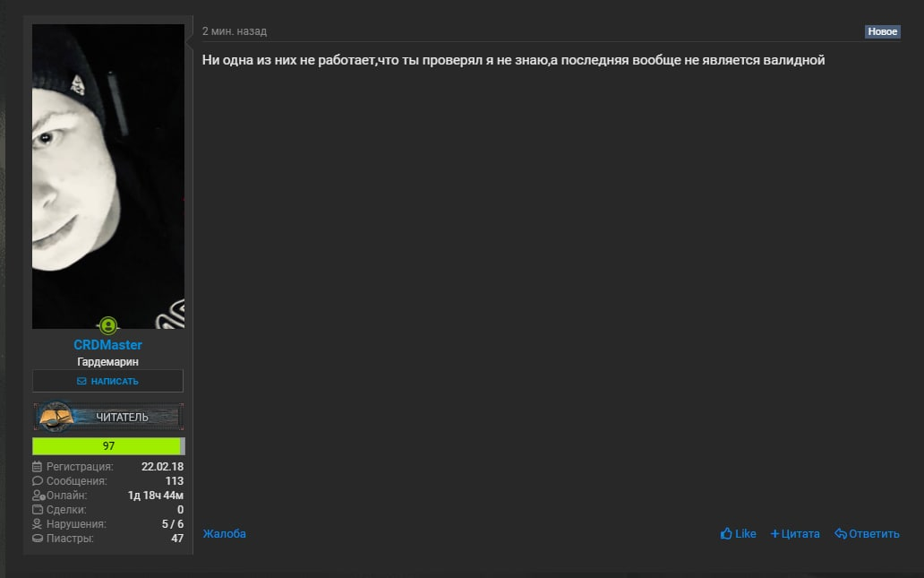Click the green online status icon
Viewport: 924px width, 578px height.
107,325
